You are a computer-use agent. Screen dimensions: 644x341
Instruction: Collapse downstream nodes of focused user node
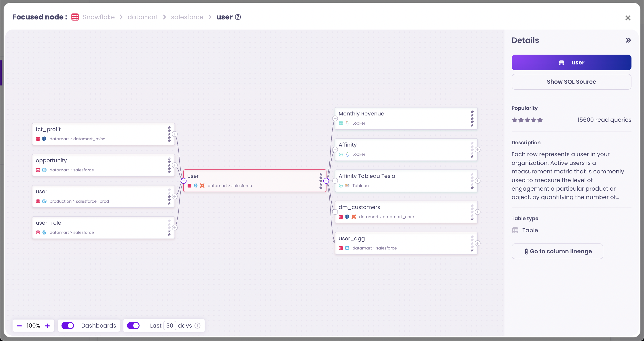326,181
